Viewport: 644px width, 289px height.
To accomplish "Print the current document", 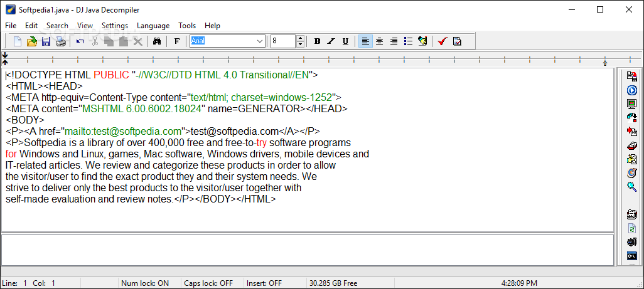I will pyautogui.click(x=60, y=41).
